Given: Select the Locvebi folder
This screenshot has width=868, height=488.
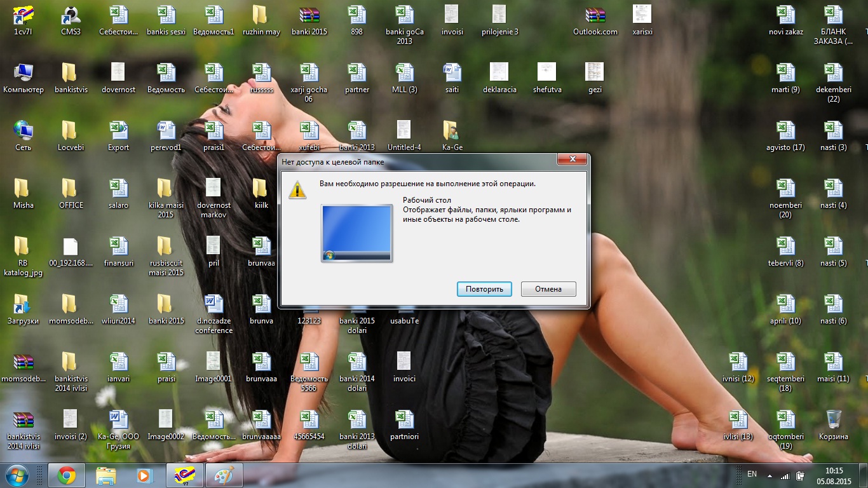Looking at the screenshot, I should [x=71, y=136].
